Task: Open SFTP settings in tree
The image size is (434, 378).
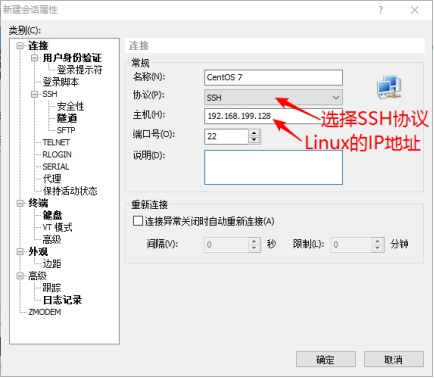Action: (66, 130)
